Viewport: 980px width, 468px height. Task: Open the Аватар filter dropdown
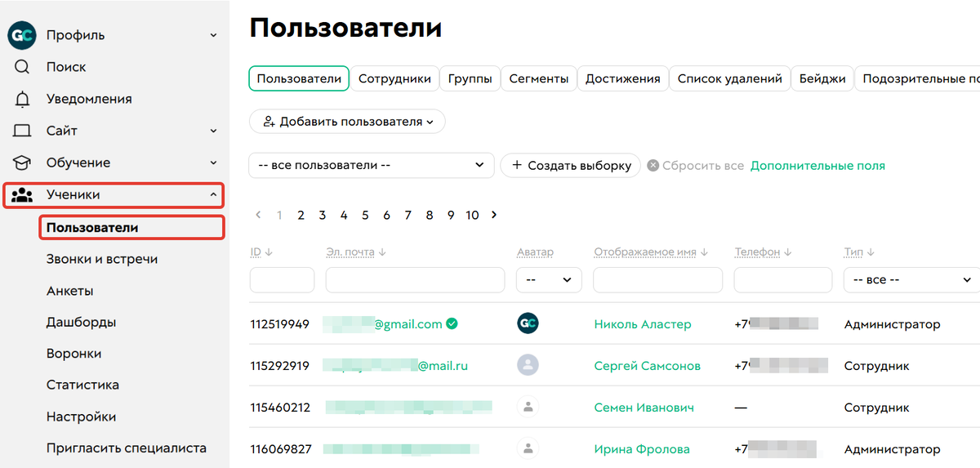coord(549,279)
